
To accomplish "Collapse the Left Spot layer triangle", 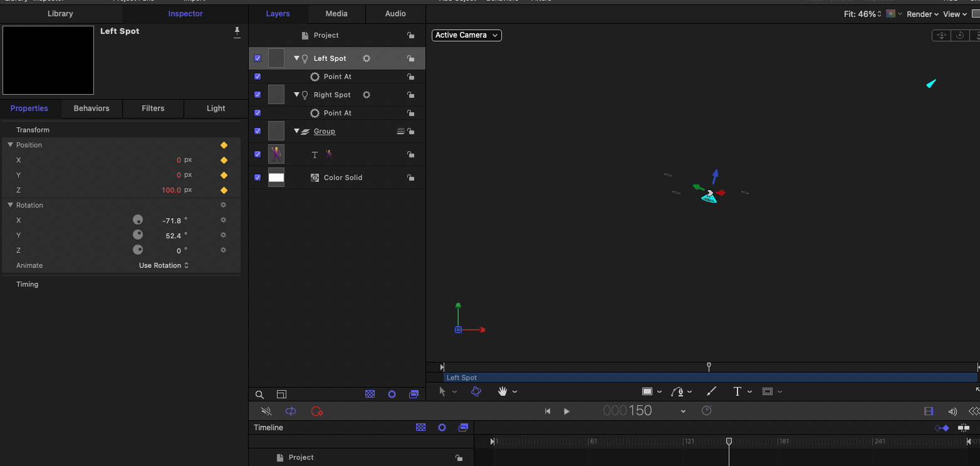I will click(297, 58).
